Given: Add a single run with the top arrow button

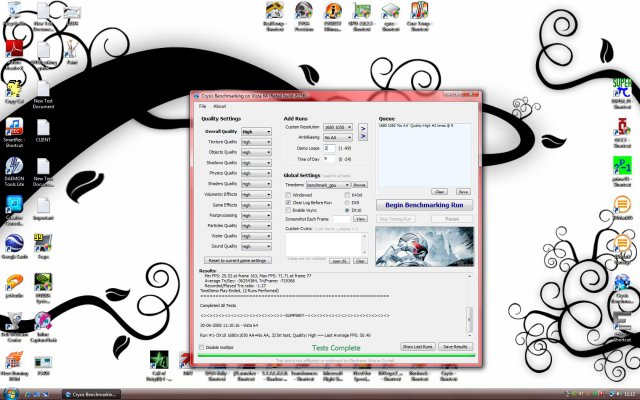Looking at the screenshot, I should (362, 128).
